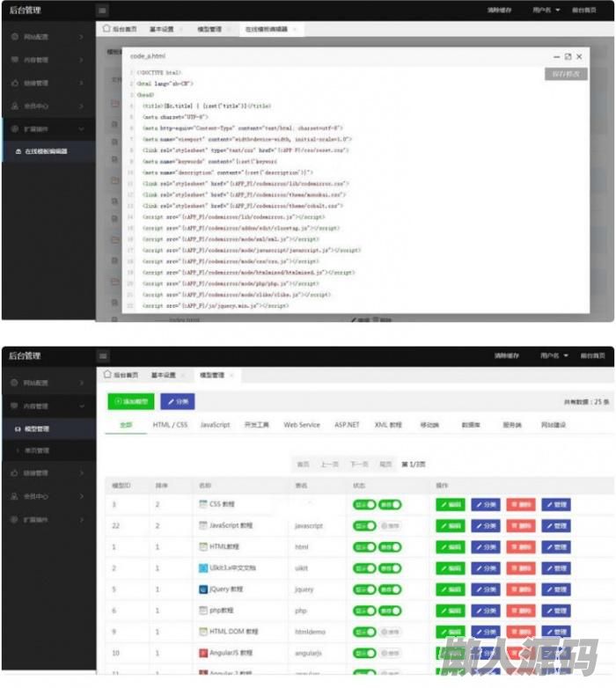Click the red delete button for JavaScript 教程
This screenshot has height=688, width=616.
[x=521, y=525]
